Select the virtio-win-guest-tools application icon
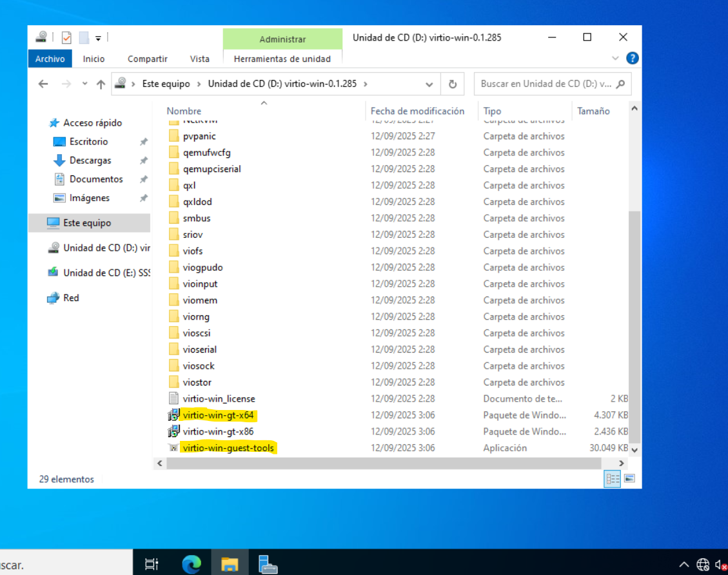The image size is (728, 575). tap(173, 448)
